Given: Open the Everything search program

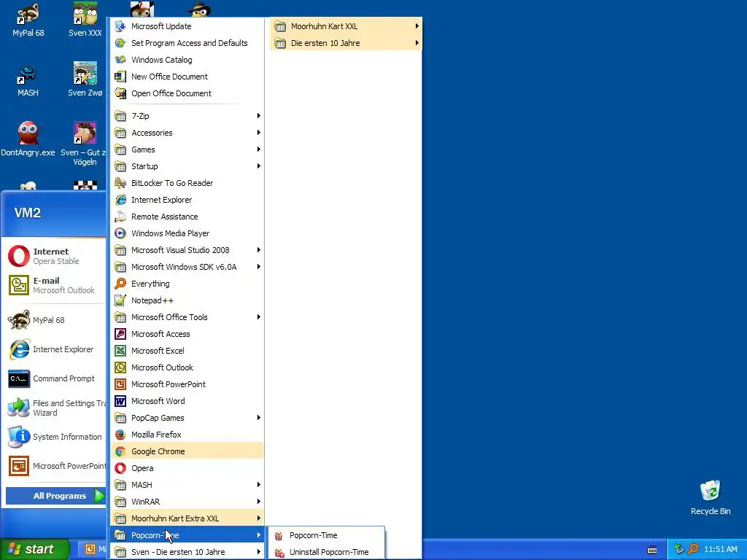Looking at the screenshot, I should (x=187, y=284).
